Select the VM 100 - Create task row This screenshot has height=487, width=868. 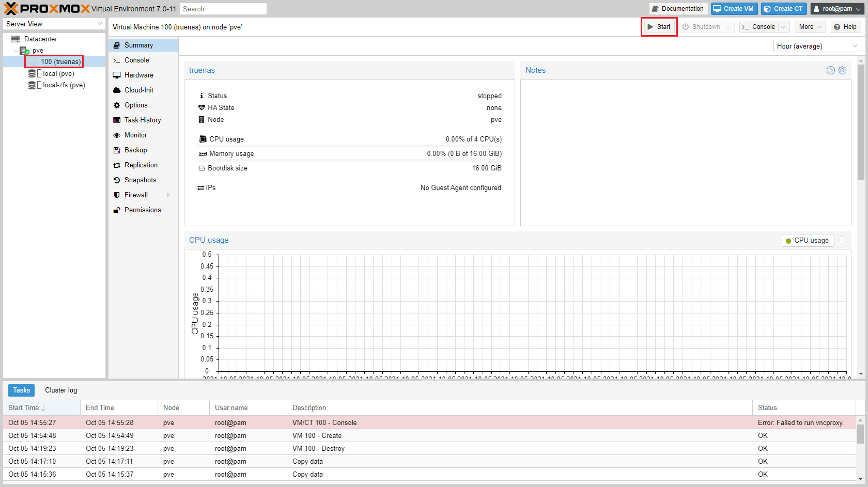[x=430, y=436]
